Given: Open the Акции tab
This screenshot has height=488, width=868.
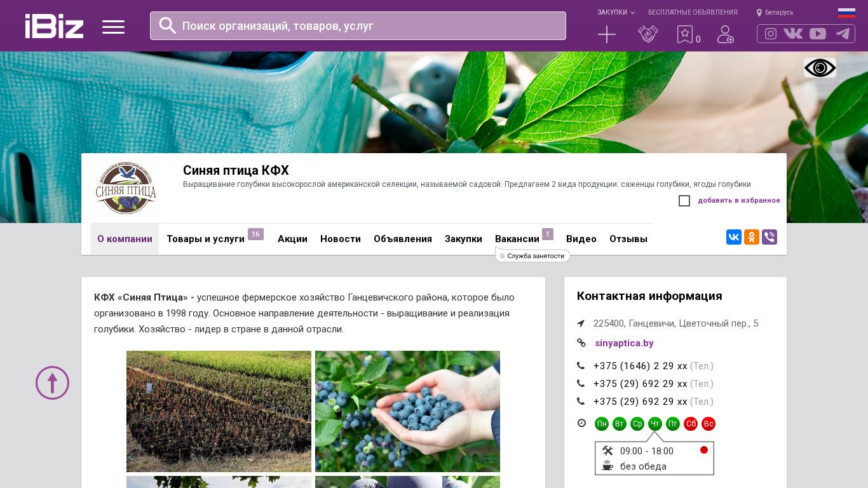Looking at the screenshot, I should [292, 239].
